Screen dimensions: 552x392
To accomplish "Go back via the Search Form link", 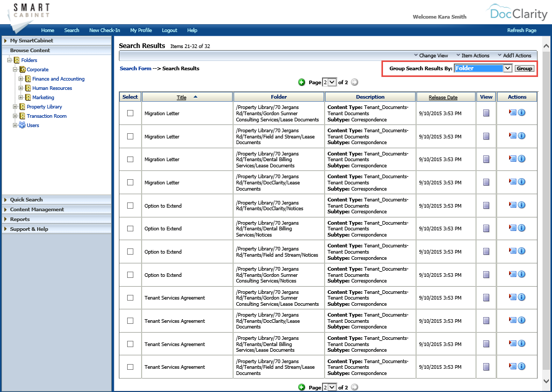I will [x=135, y=68].
